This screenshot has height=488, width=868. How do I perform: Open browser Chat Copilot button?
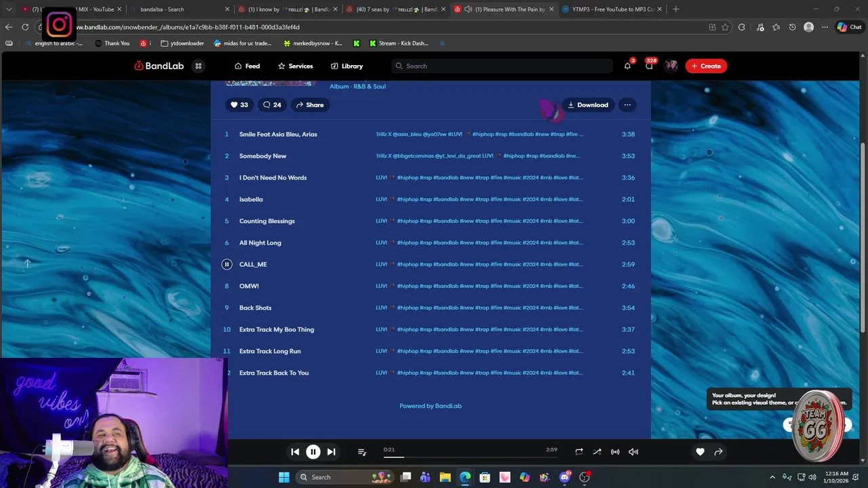[x=850, y=27]
